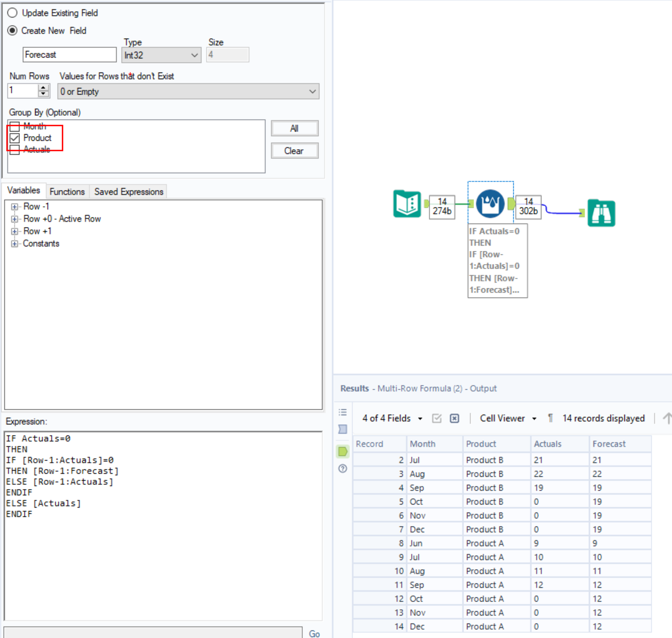The height and width of the screenshot is (638, 672).
Task: Click the Browse tool binoculars icon
Action: pyautogui.click(x=601, y=213)
